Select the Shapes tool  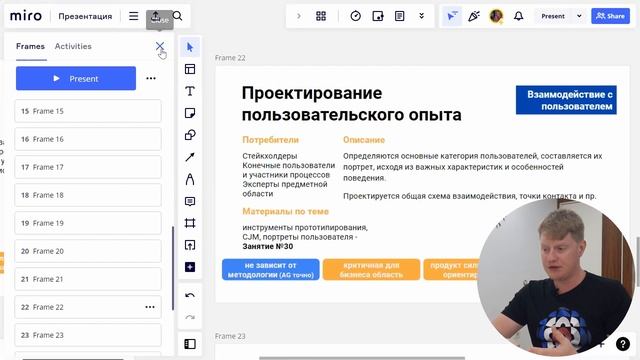coord(190,135)
